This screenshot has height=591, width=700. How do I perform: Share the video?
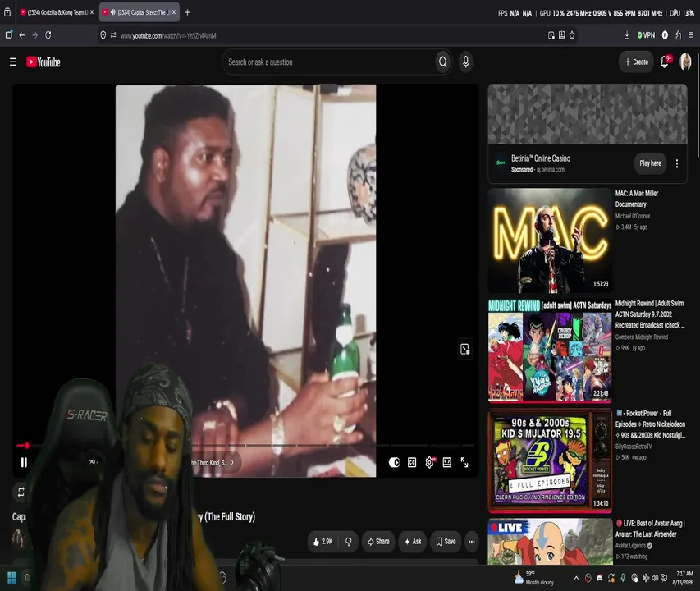click(378, 542)
